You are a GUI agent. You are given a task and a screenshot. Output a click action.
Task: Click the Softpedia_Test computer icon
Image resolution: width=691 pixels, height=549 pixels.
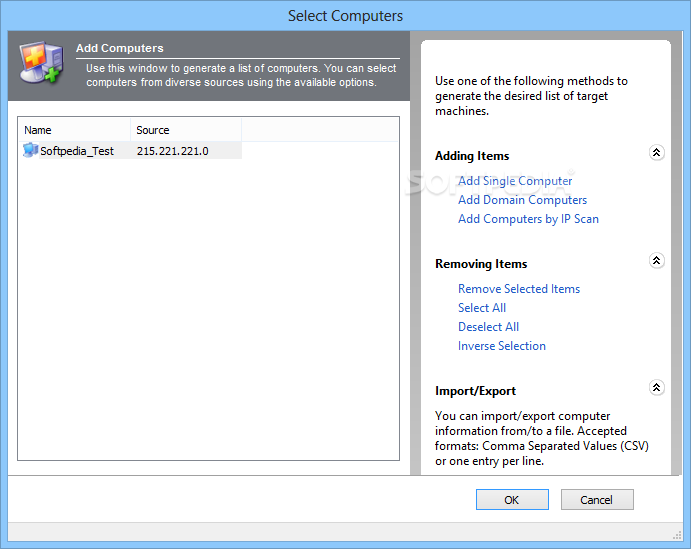point(30,151)
